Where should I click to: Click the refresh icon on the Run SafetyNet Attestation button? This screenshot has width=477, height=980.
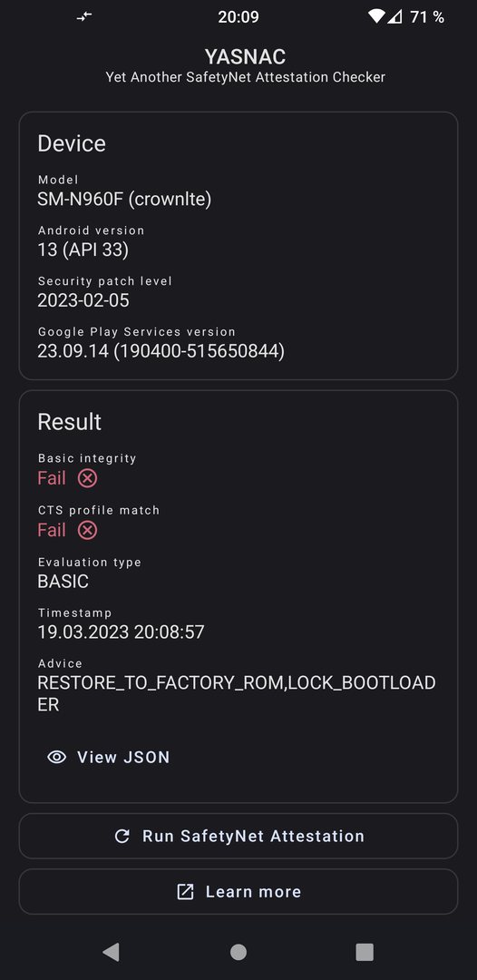pos(122,837)
